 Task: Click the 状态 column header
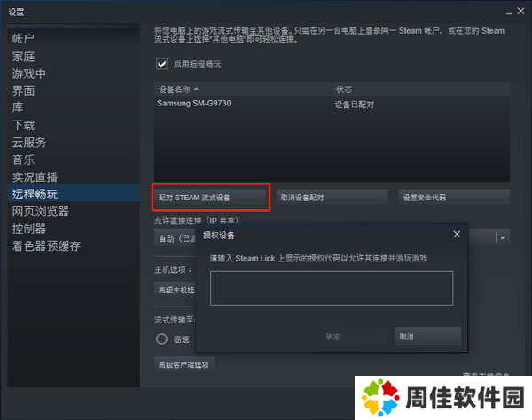(344, 89)
